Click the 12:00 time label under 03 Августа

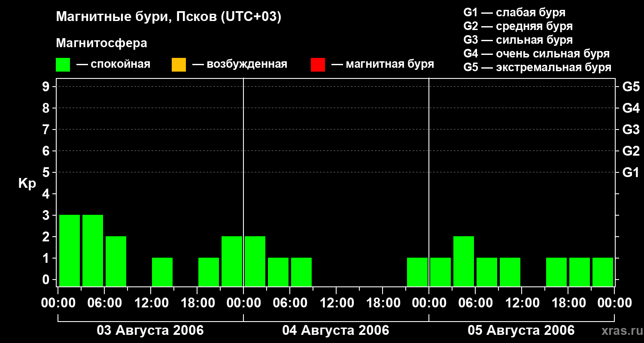click(x=151, y=303)
